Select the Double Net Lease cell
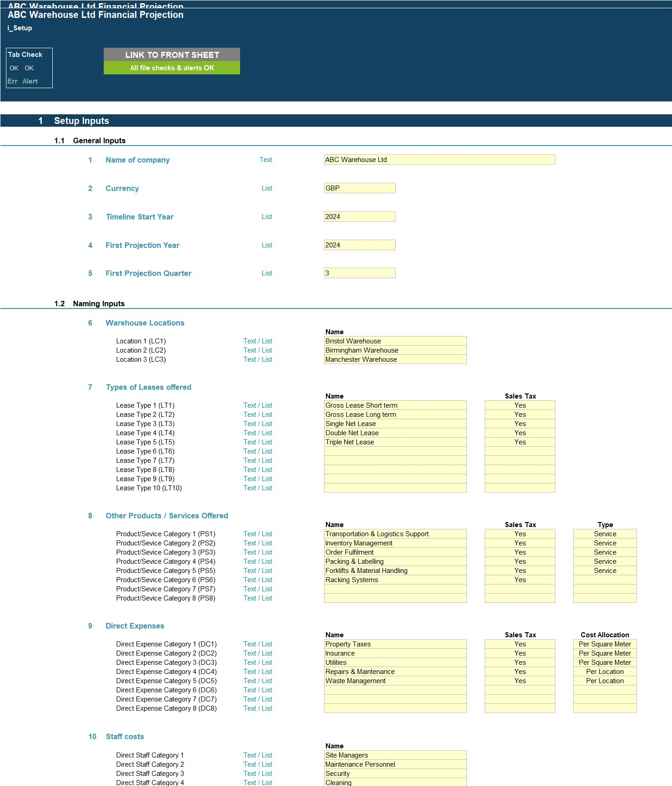Image resolution: width=672 pixels, height=786 pixels. pos(395,433)
